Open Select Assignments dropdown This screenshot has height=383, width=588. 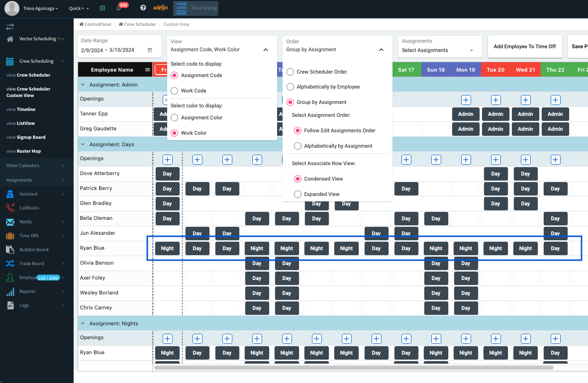(x=439, y=47)
